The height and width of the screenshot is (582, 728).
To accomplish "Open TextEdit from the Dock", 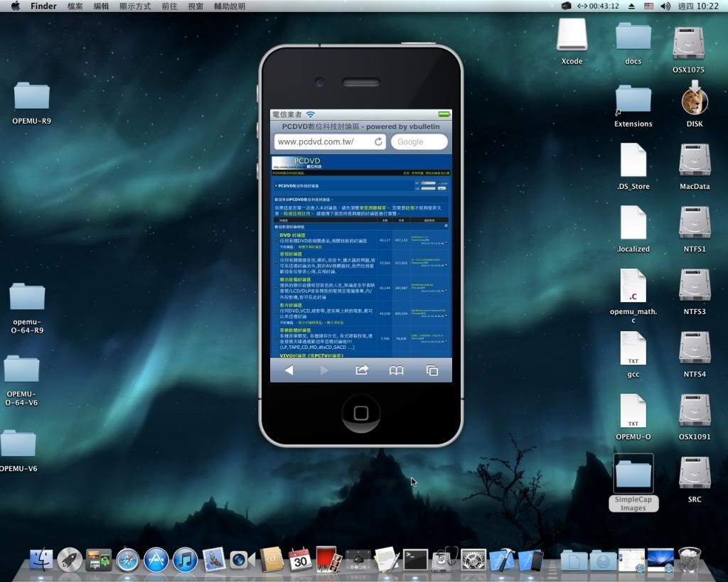I will tap(386, 559).
